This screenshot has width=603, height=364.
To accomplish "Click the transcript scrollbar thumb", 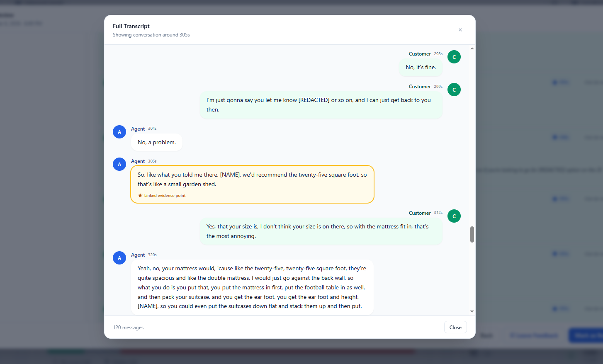I will [472, 234].
